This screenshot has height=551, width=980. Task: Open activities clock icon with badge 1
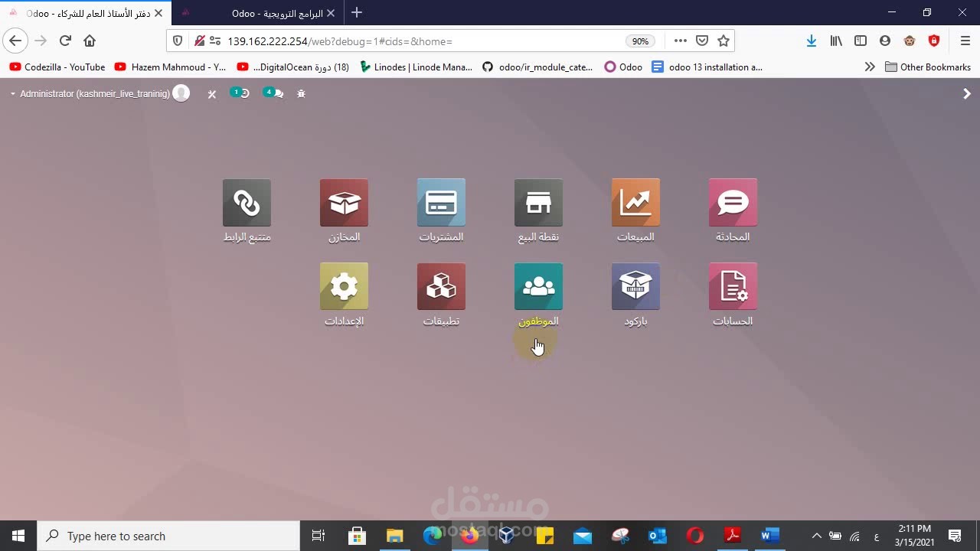[x=240, y=93]
